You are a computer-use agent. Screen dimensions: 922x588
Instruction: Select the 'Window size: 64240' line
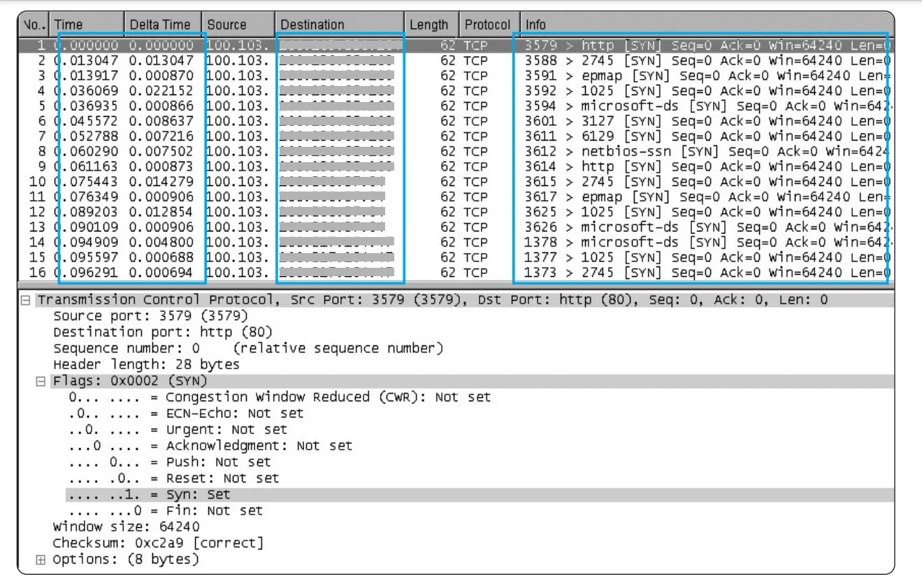[127, 526]
